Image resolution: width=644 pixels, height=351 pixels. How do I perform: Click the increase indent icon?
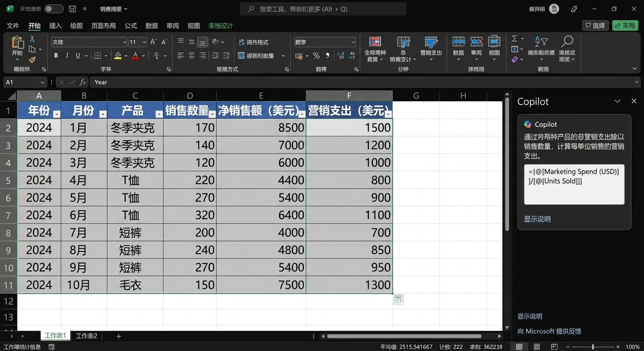[226, 56]
